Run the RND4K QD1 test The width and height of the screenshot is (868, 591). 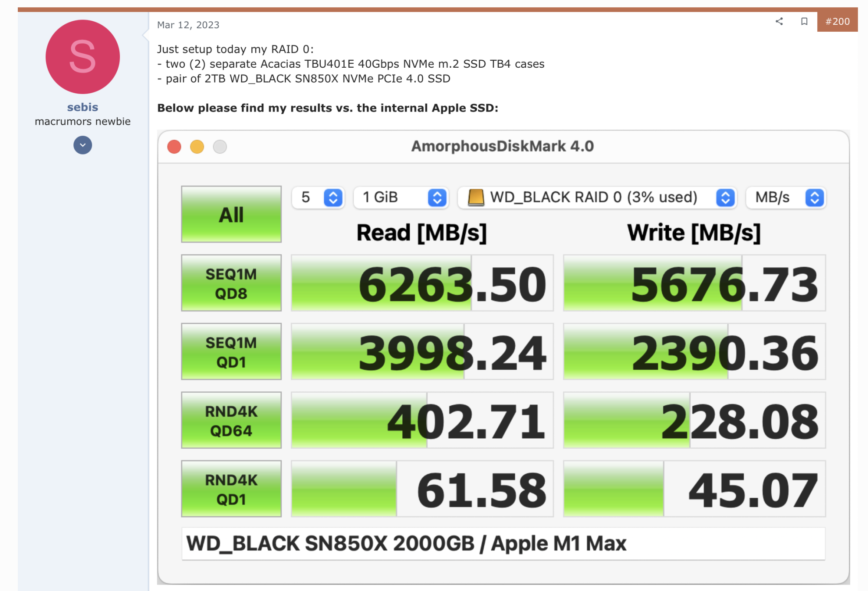click(x=231, y=489)
